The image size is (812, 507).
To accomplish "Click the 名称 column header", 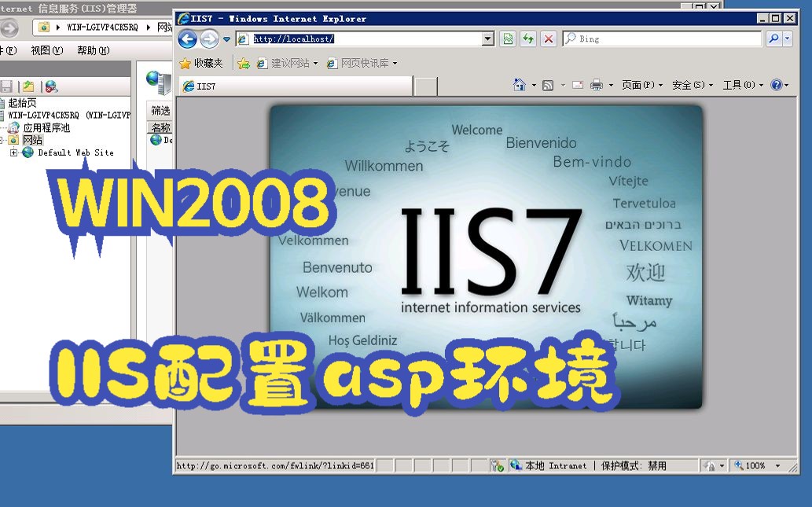I will coord(160,127).
